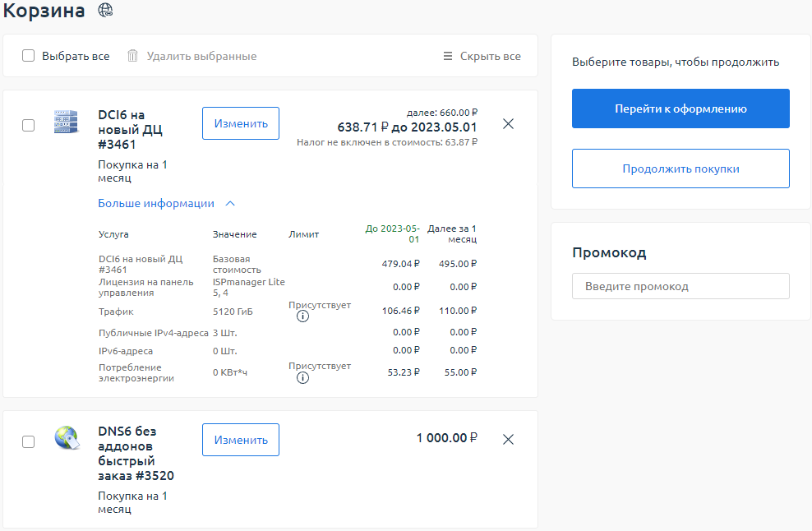Viewport: 812px width, 531px height.
Task: Tick the Выбрать все checkbox
Action: [x=29, y=55]
